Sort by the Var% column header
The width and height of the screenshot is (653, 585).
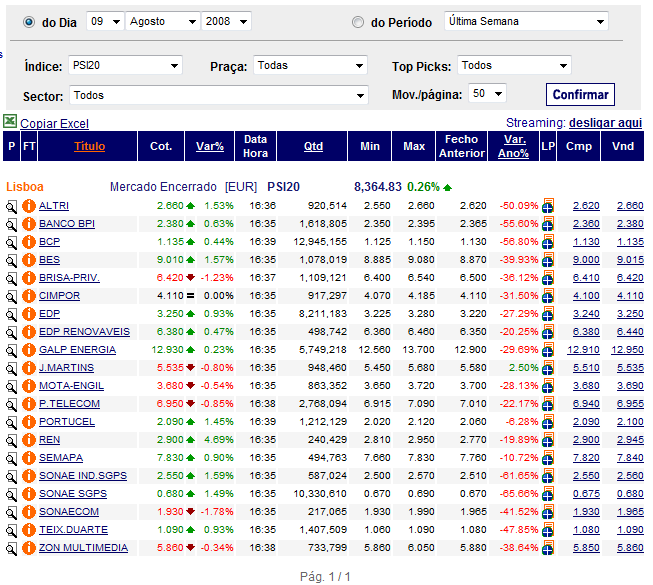point(210,146)
